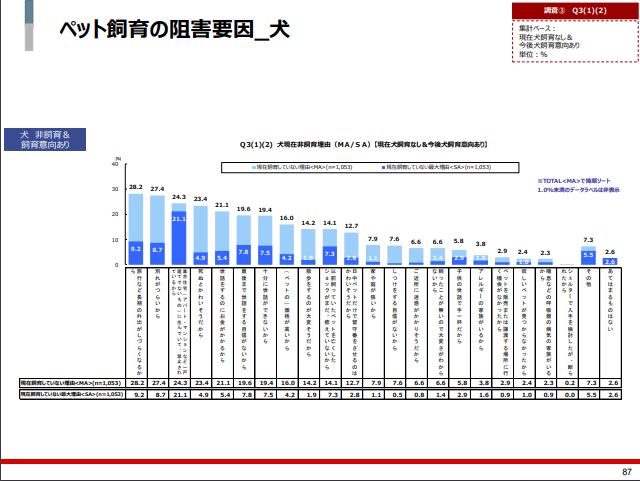Click legend text 現在飼育していない理由<MA>(n=1,053)
The image size is (640, 481).
coord(304,167)
